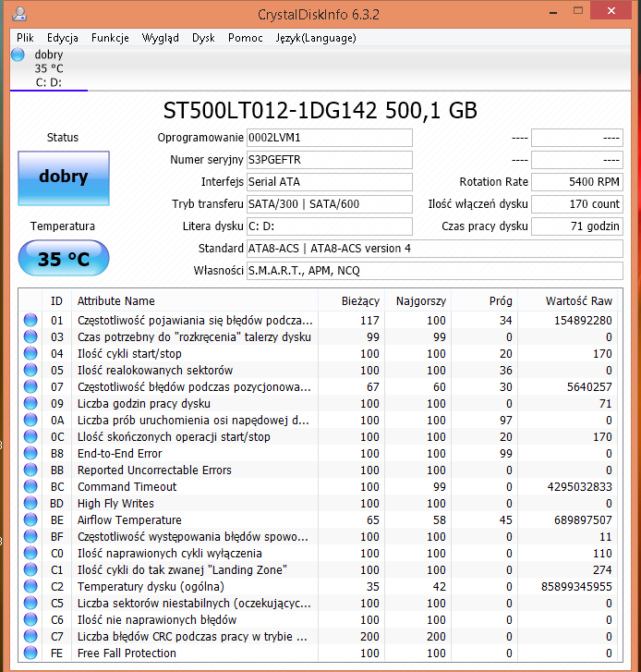
Task: Select the Ilość realokowanych sektorów row text
Action: click(x=155, y=370)
